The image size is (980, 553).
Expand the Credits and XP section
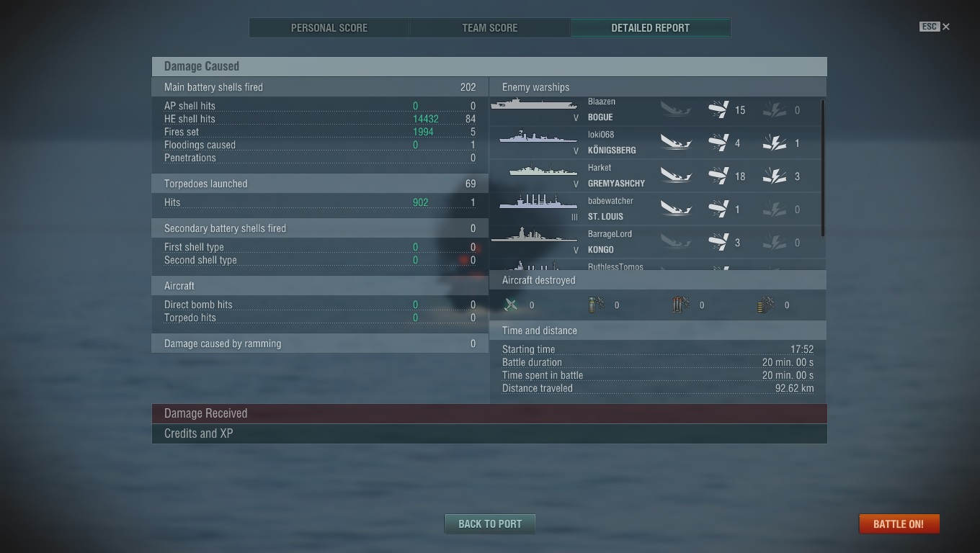[x=489, y=433]
